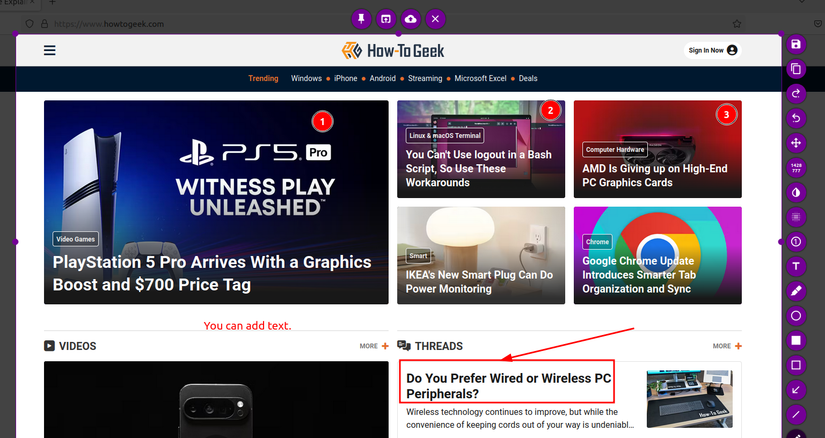Undo the last annotation
This screenshot has width=825, height=438.
(796, 118)
